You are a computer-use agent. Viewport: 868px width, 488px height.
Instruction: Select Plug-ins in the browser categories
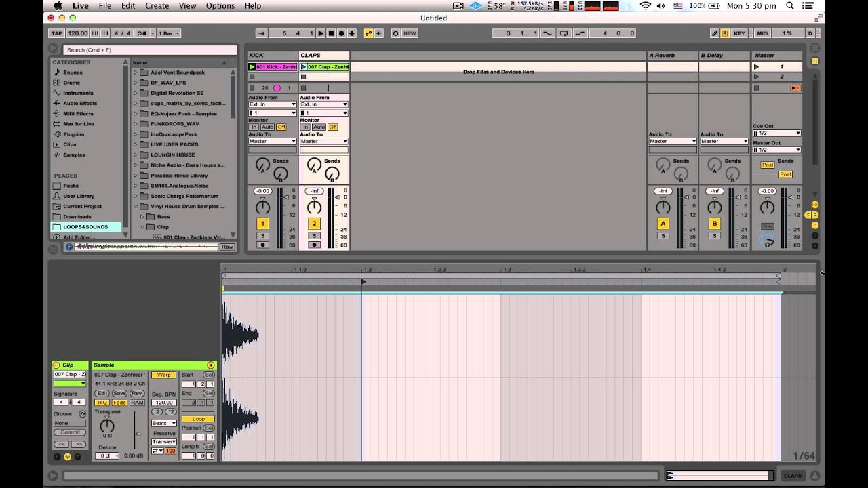tap(74, 134)
